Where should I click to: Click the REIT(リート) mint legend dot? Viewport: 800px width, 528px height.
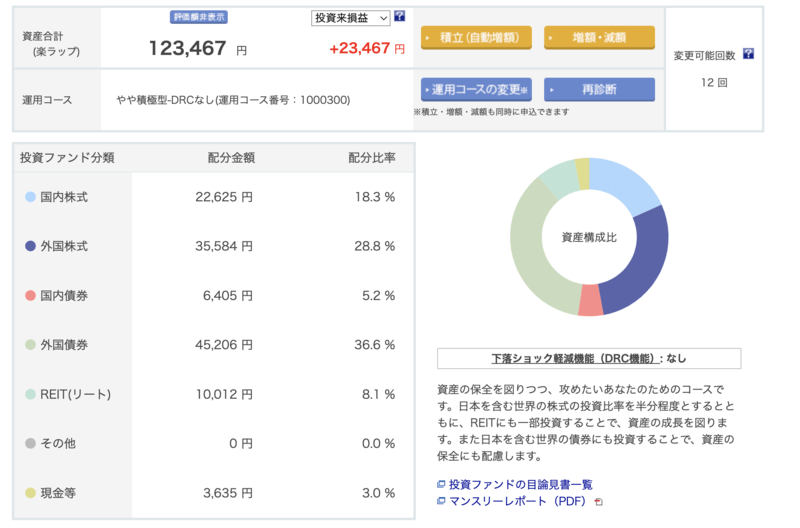pyautogui.click(x=30, y=394)
